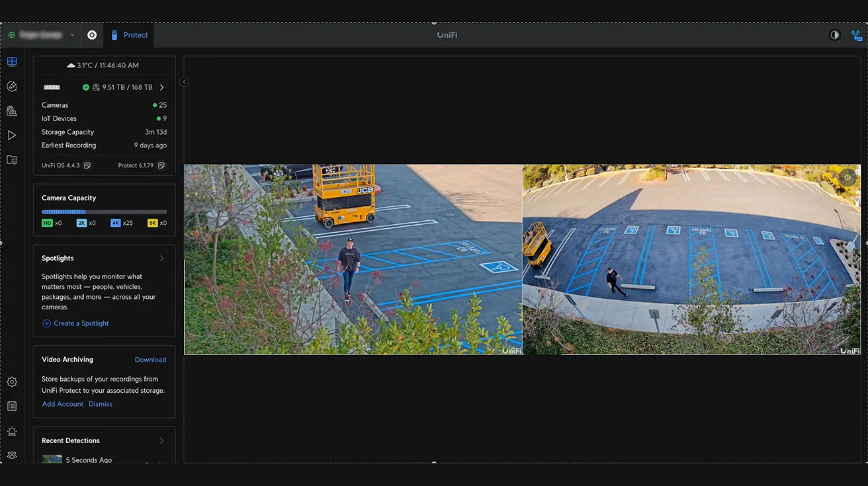Click Download in Video Archiving
Screen dimensions: 868x486
click(150, 360)
